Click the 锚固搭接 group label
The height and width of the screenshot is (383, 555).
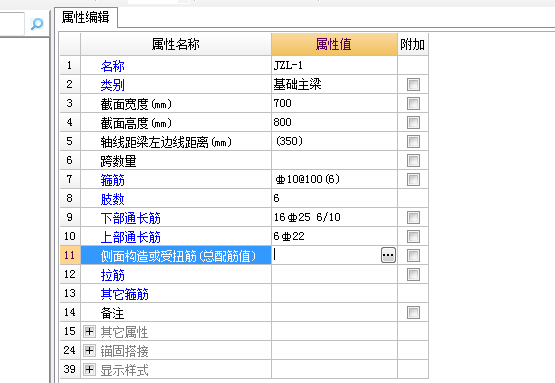point(125,351)
